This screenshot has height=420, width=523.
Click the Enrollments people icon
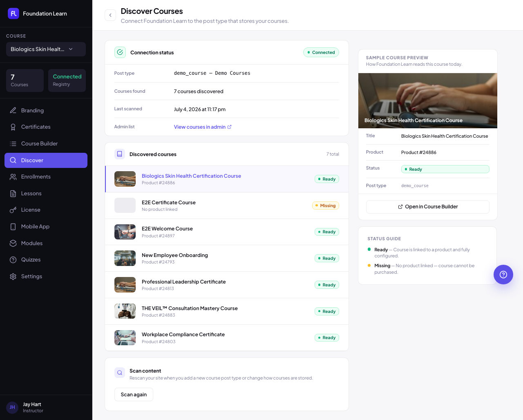click(x=13, y=177)
